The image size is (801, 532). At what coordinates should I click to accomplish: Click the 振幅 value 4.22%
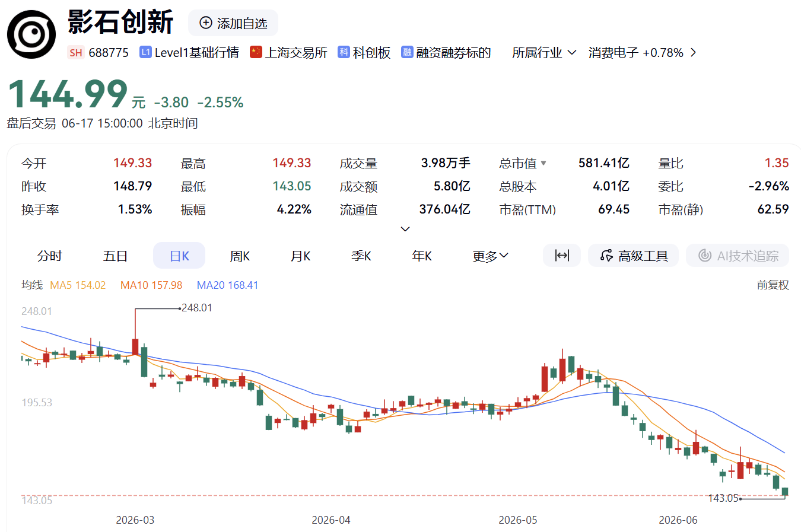click(x=294, y=209)
